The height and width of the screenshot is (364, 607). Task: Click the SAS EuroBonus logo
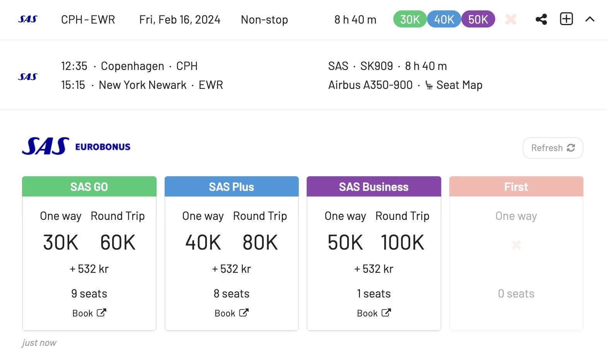76,146
